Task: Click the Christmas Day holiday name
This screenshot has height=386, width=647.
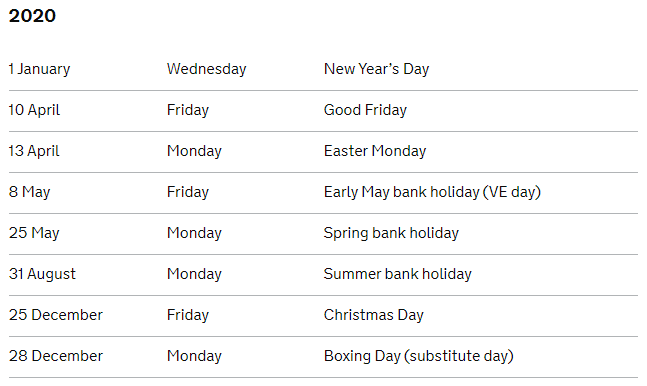Action: 373,315
